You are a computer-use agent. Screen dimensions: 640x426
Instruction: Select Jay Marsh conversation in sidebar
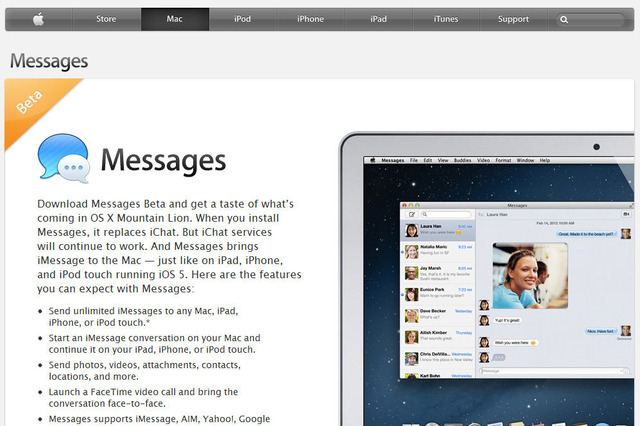[x=438, y=273]
